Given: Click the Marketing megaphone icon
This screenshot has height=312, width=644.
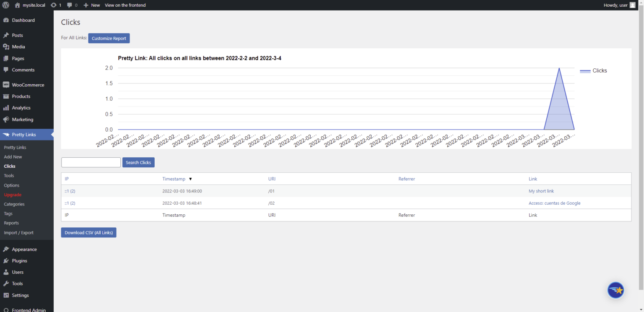Looking at the screenshot, I should (x=6, y=120).
